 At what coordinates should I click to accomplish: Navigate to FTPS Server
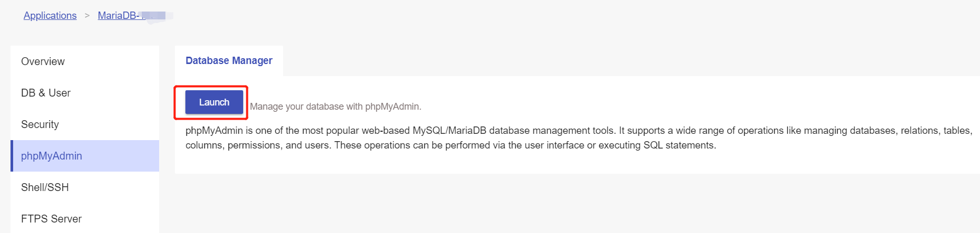(51, 219)
